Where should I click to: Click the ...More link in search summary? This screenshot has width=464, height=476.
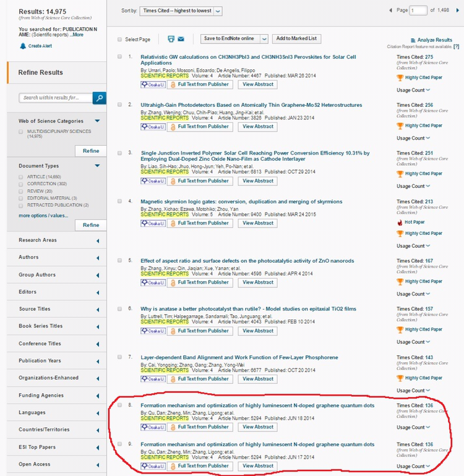pyautogui.click(x=77, y=35)
